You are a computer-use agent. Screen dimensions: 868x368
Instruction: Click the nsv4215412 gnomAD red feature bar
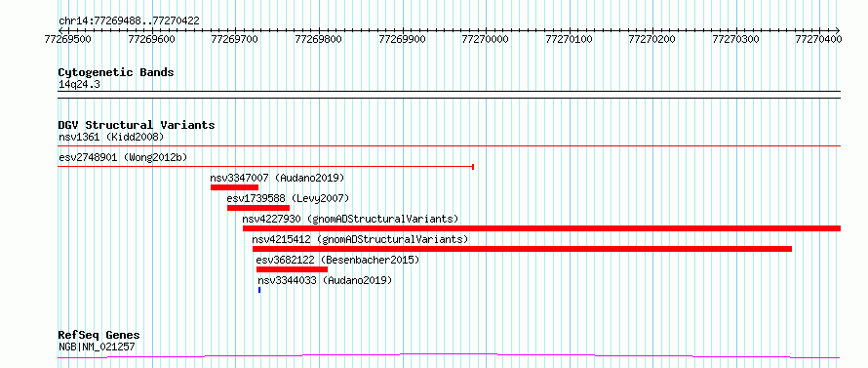click(522, 249)
